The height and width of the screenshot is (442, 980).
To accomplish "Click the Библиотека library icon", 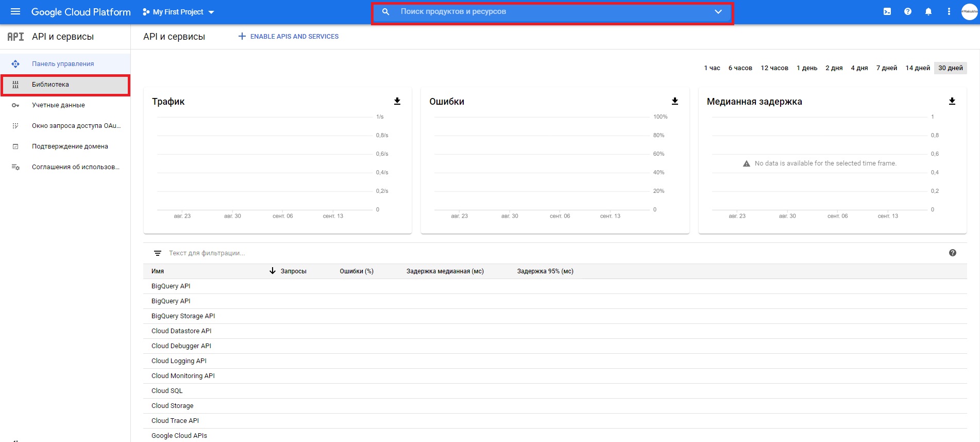I will 15,85.
